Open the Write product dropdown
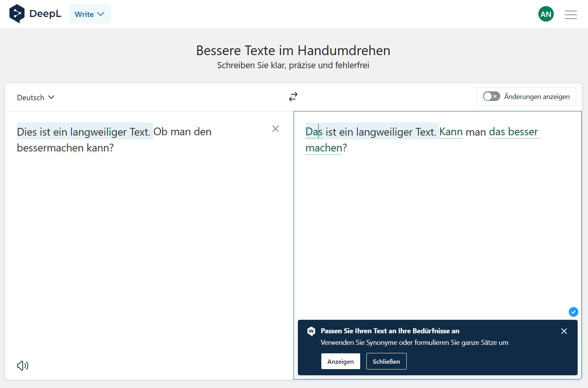The width and height of the screenshot is (588, 388). [90, 14]
